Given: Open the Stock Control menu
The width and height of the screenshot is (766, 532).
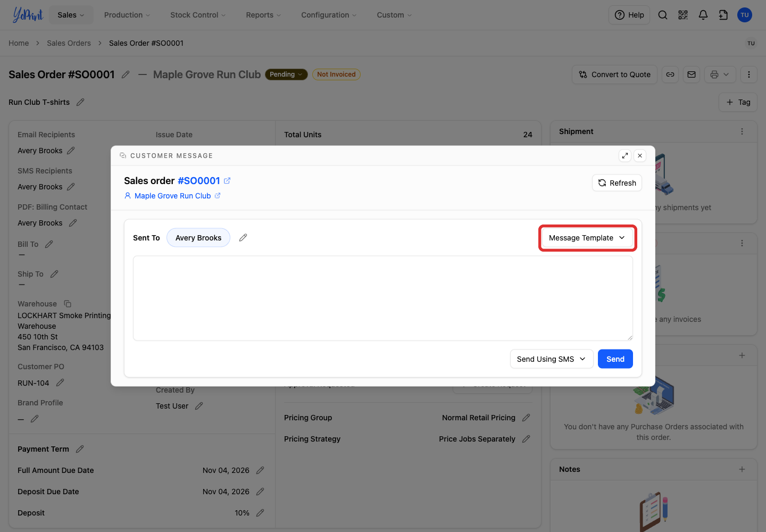Looking at the screenshot, I should [x=198, y=15].
